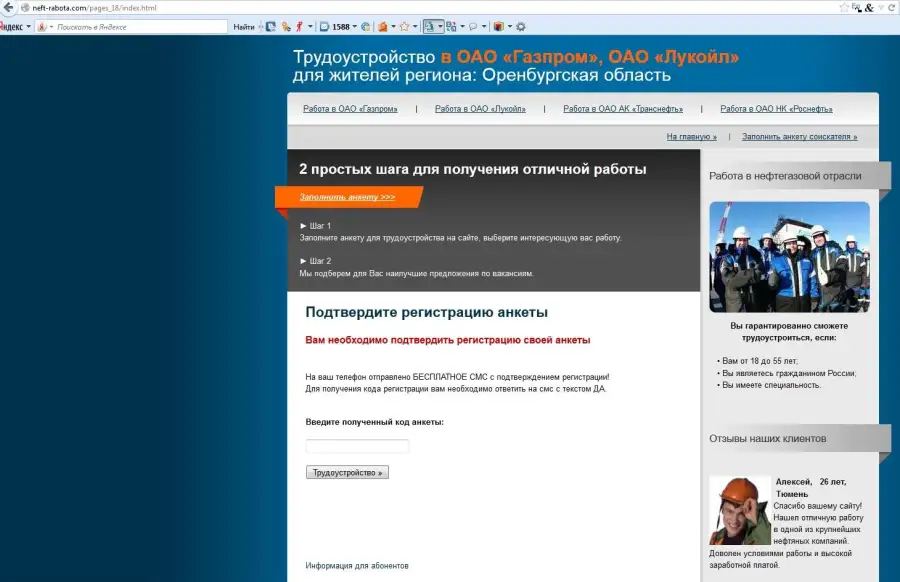Open 'Работа в ОАО НК «Роснефть»' menu link

coord(776,108)
